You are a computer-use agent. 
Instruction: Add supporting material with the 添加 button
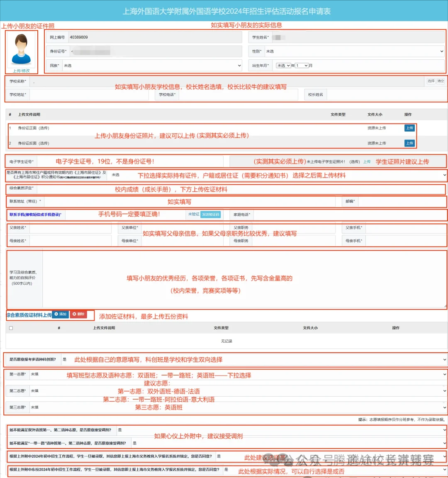61,315
